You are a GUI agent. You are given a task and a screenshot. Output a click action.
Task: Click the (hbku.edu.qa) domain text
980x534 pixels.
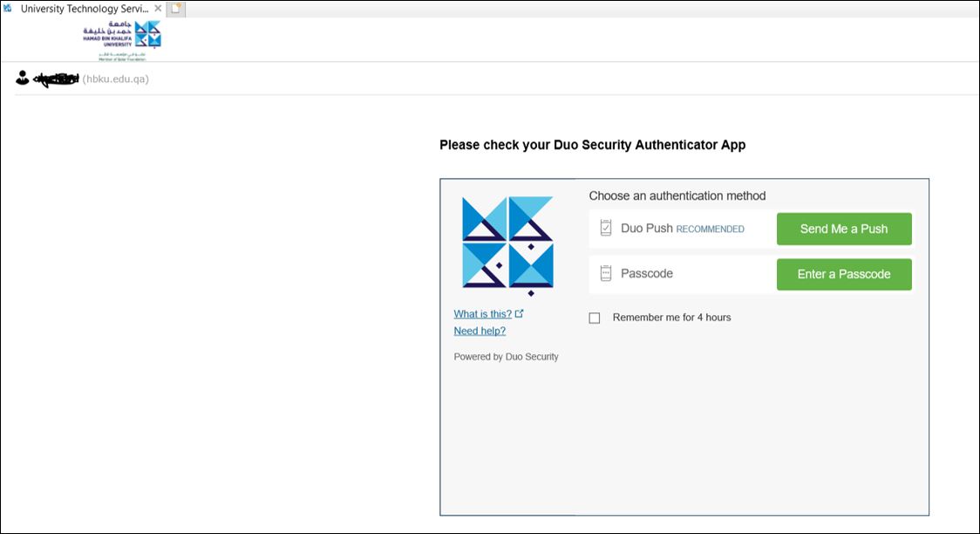(116, 79)
